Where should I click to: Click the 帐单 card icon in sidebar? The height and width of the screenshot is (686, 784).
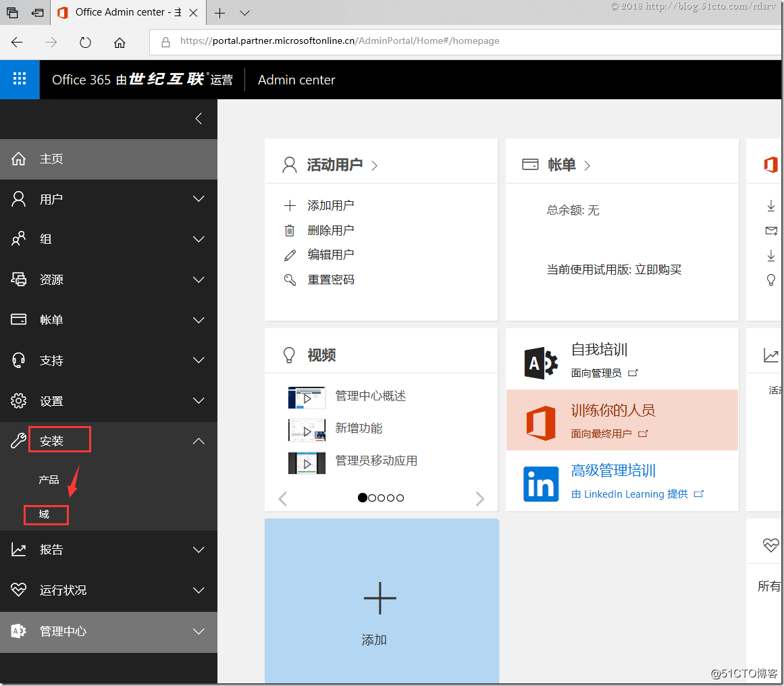click(x=18, y=319)
